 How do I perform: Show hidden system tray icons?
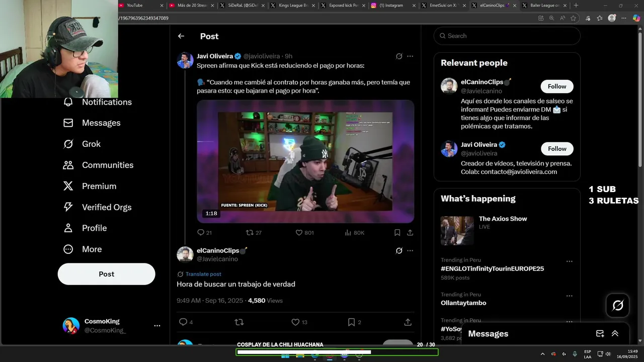point(542,354)
